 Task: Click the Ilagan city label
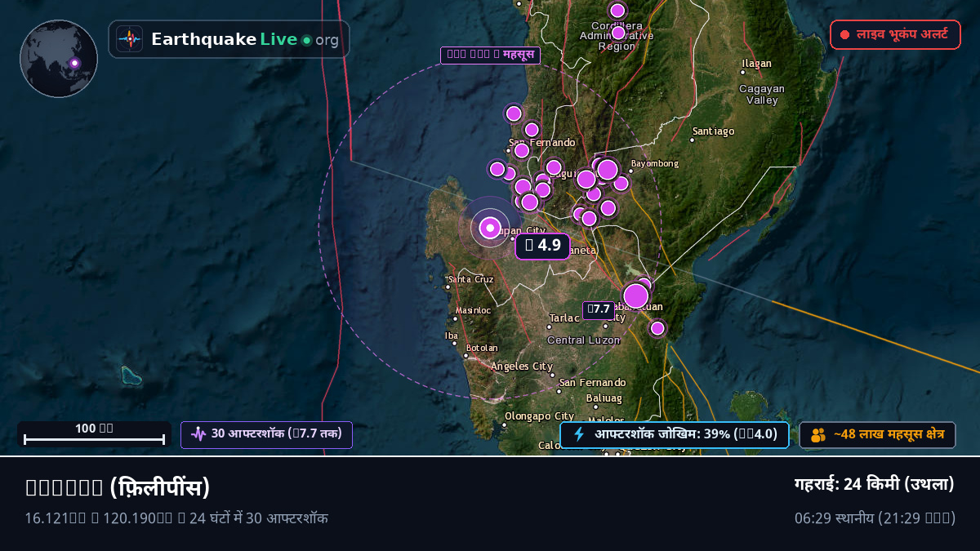[x=755, y=64]
